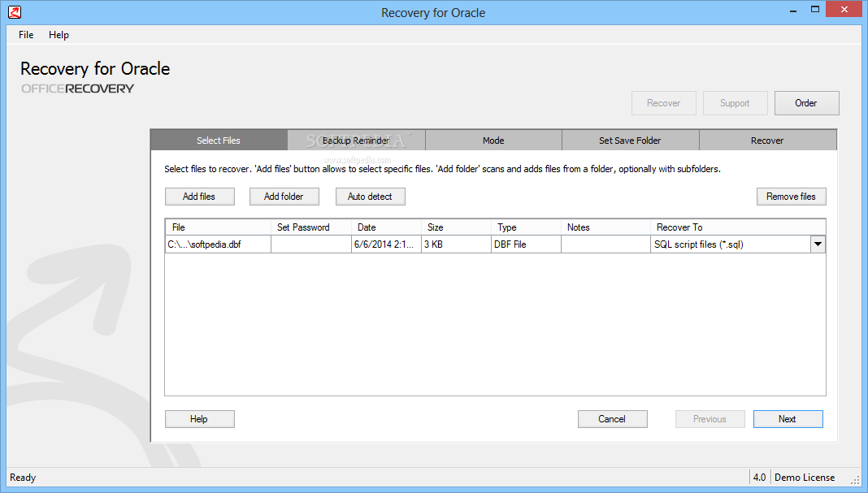Click the Demo License status entry
Image resolution: width=868 pixels, height=493 pixels.
pos(805,478)
